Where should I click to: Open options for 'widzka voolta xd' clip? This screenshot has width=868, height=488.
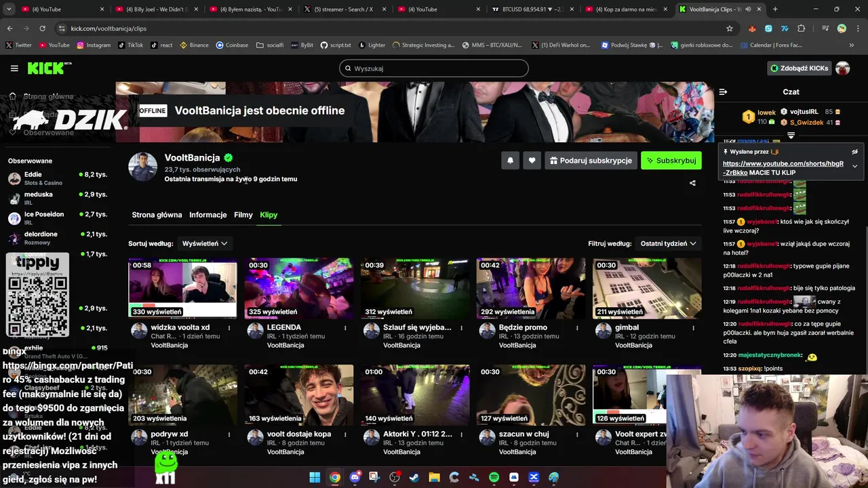(x=229, y=328)
